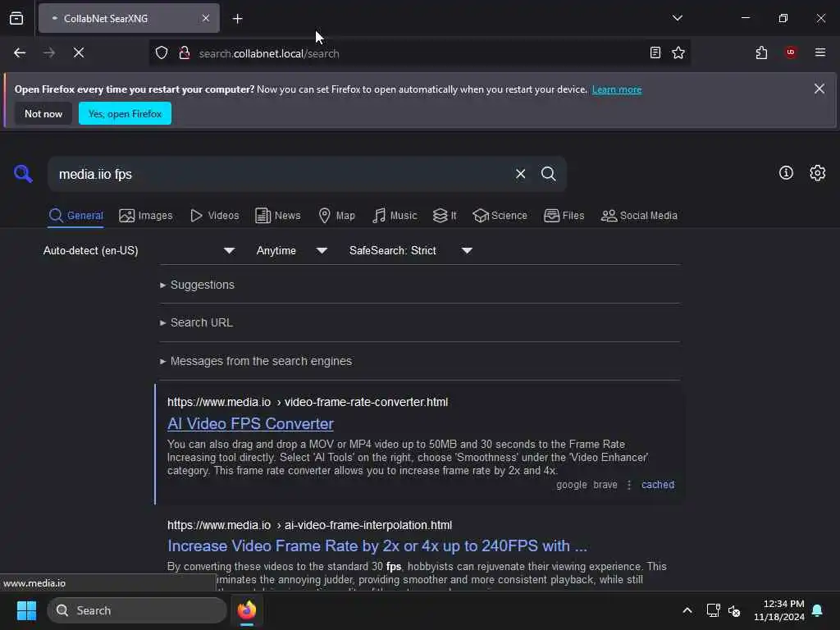Stop loading the page
The image size is (840, 630).
point(79,53)
